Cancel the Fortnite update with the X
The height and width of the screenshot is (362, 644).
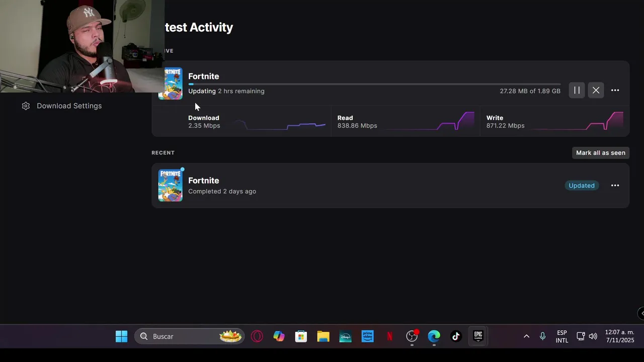pyautogui.click(x=596, y=90)
